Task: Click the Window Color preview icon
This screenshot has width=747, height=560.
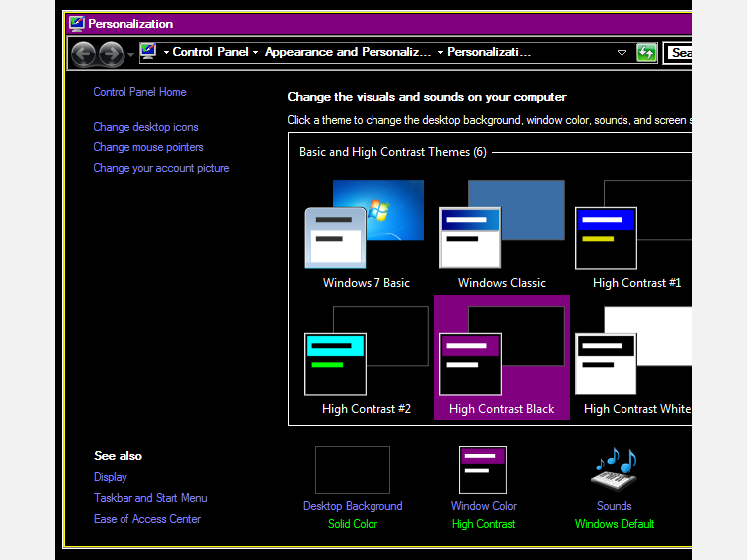Action: click(x=483, y=470)
